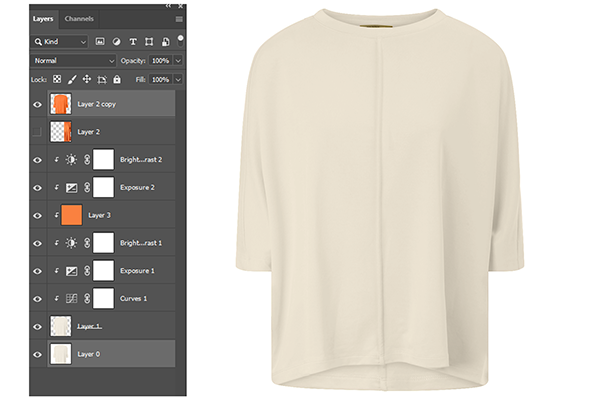The height and width of the screenshot is (400, 600).
Task: Lock all with padlock icon
Action: [117, 79]
